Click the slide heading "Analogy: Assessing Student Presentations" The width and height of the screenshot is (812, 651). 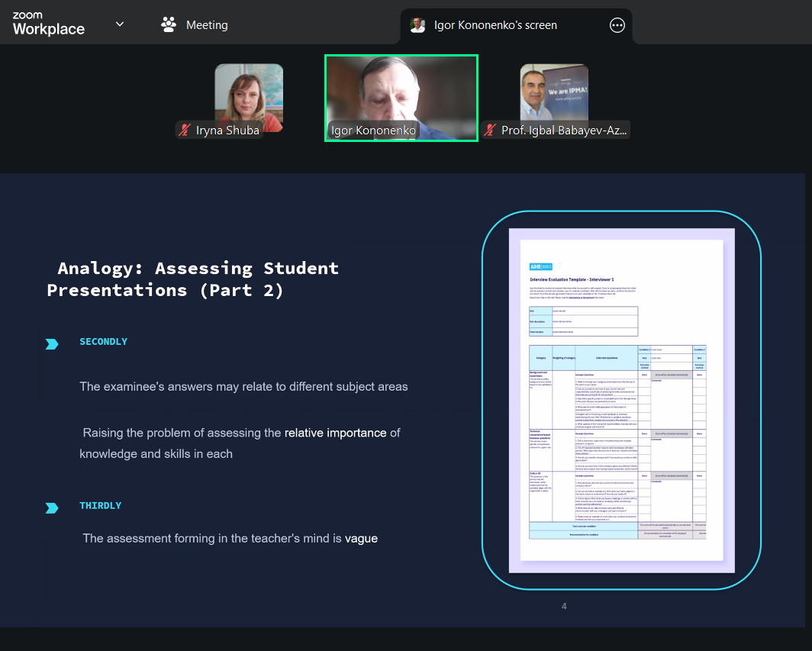(192, 279)
